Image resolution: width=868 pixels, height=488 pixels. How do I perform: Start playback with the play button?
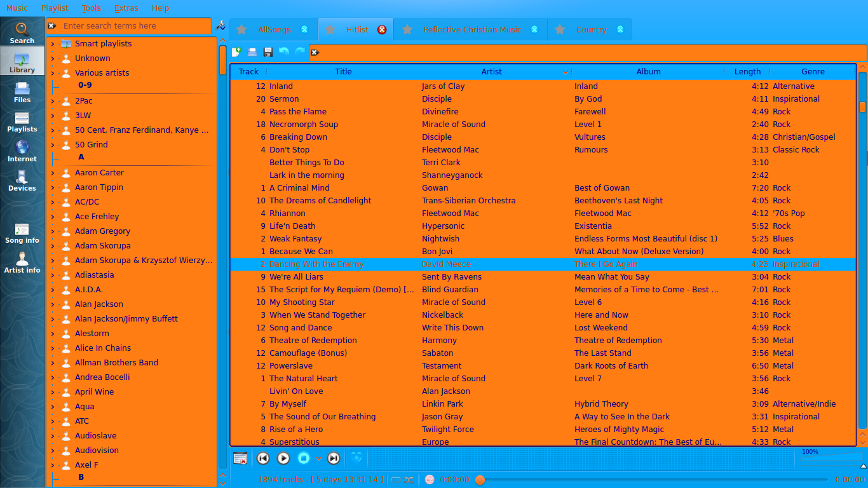[283, 458]
